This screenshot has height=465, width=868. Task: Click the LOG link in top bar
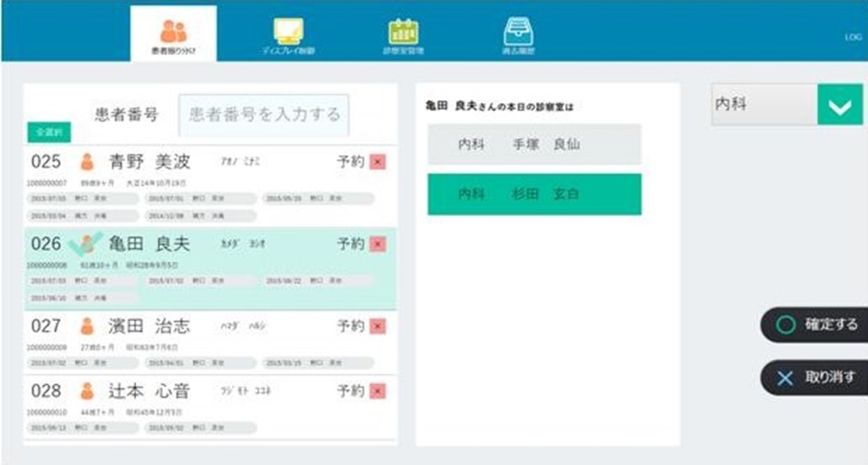click(854, 37)
